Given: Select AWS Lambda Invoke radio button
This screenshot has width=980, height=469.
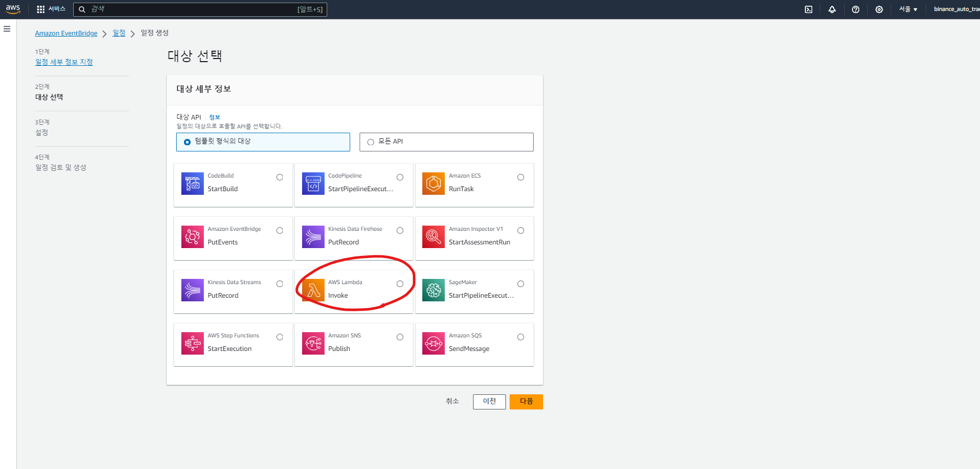Looking at the screenshot, I should pos(400,284).
